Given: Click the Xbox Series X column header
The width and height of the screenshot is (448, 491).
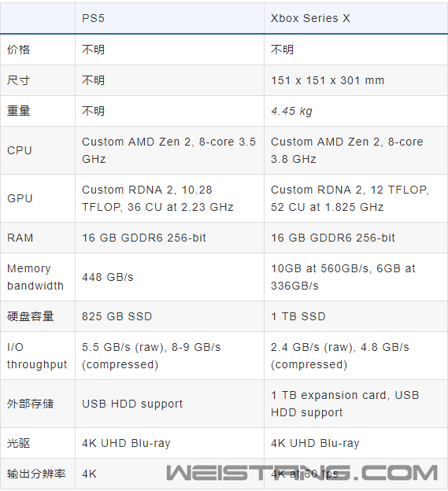Looking at the screenshot, I should [310, 18].
